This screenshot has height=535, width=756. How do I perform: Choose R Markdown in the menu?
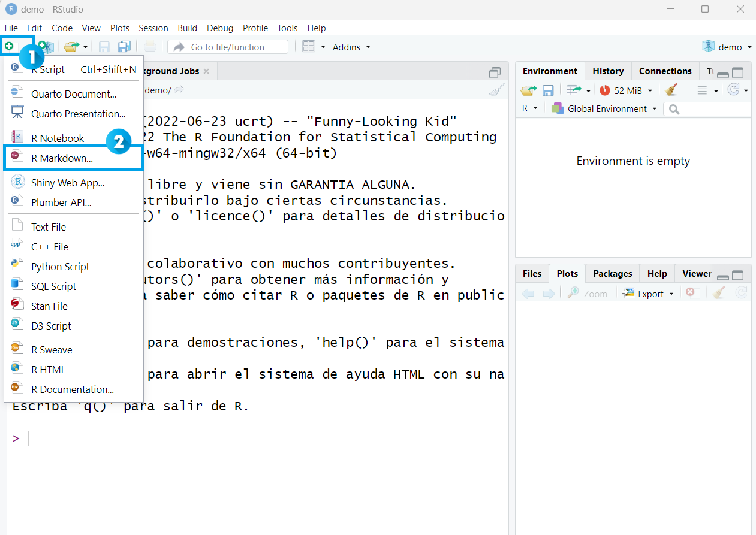(74, 158)
